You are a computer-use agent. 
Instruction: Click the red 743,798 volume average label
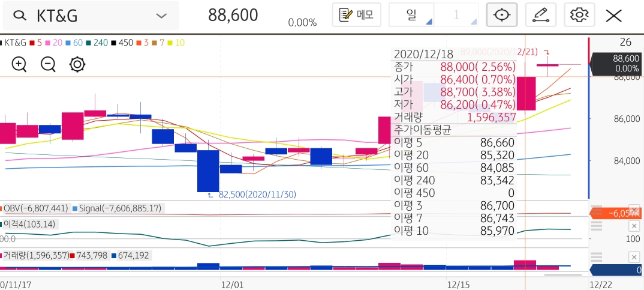pyautogui.click(x=90, y=255)
